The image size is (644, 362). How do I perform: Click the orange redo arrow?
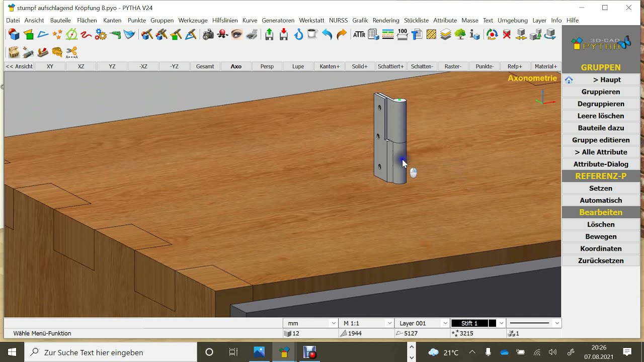coord(342,35)
